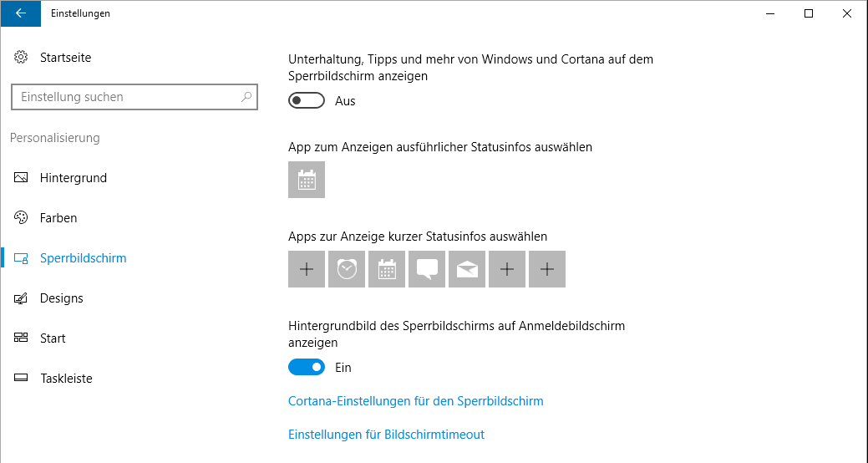Open Einstellungen für Bildschirmtimeout link

click(386, 435)
